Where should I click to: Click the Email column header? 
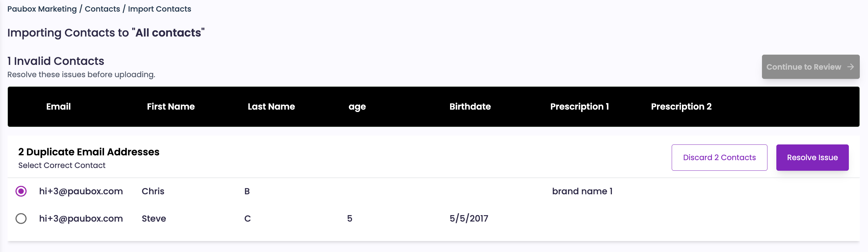[58, 107]
